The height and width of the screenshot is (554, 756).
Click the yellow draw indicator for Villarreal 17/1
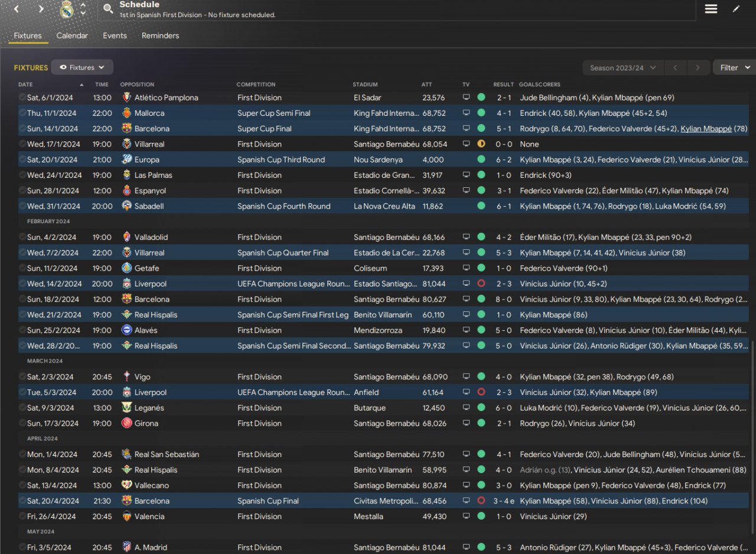(481, 144)
